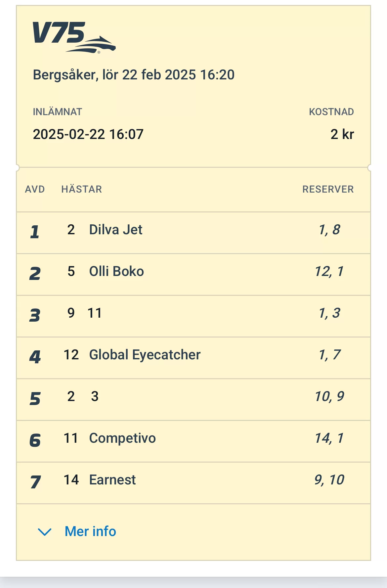Click Global Eyecatcher in race 4
The height and width of the screenshot is (588, 387).
tap(145, 355)
